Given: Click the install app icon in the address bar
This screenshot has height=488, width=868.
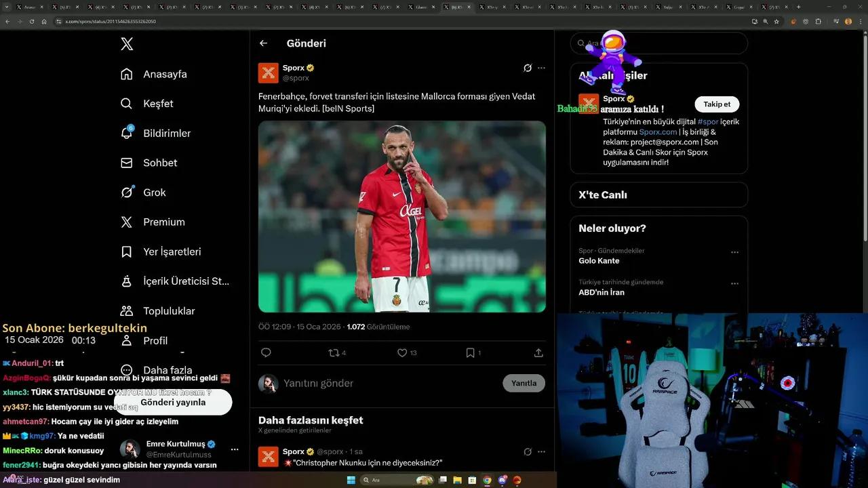Looking at the screenshot, I should point(755,22).
